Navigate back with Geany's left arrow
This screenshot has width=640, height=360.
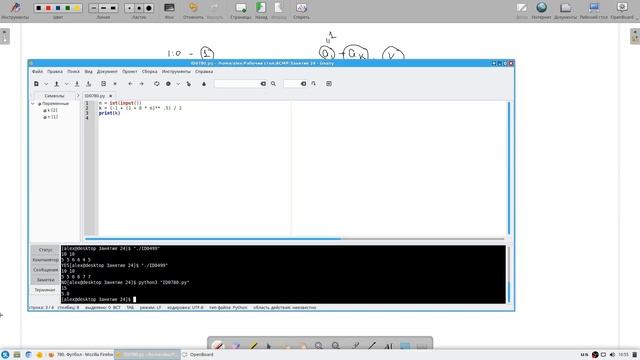pyautogui.click(x=130, y=84)
